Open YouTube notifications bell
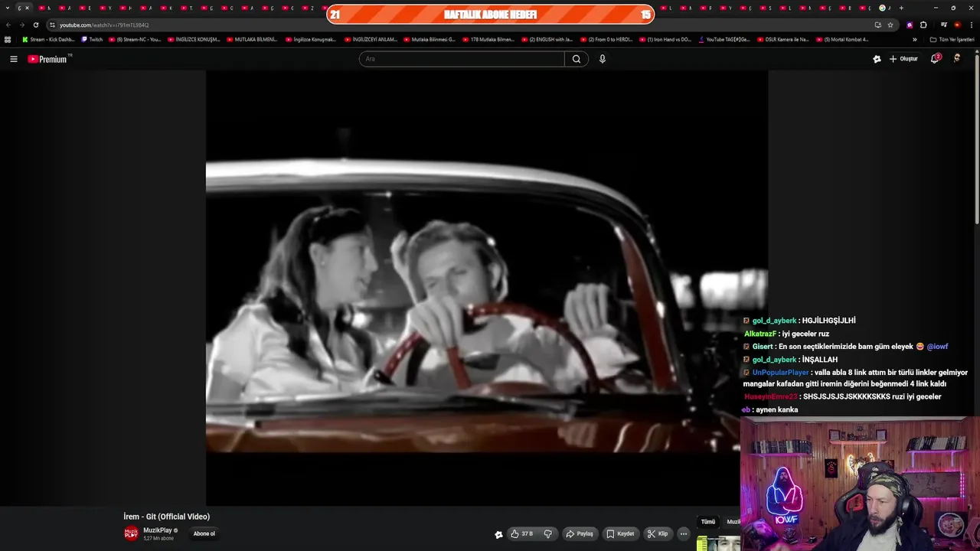The width and height of the screenshot is (980, 551). point(935,59)
